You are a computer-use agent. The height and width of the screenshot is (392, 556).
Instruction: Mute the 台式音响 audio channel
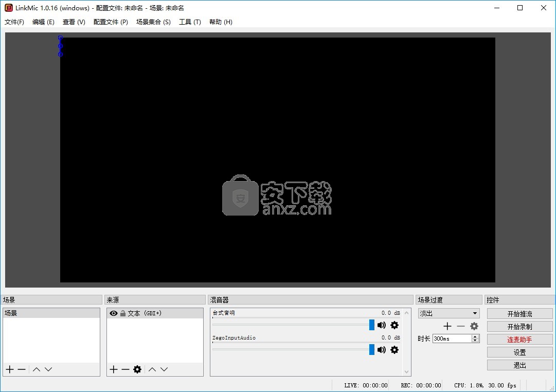(382, 325)
